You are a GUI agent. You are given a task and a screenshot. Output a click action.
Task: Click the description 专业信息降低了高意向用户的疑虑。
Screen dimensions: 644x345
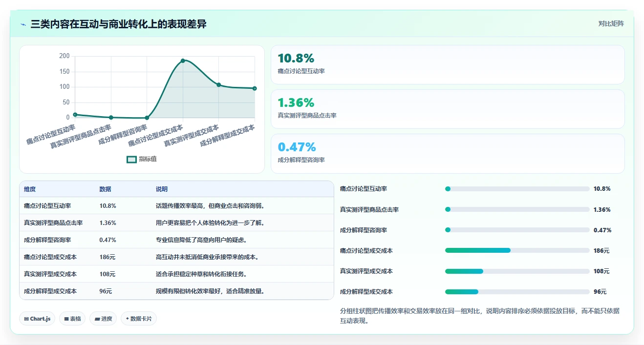click(x=202, y=240)
